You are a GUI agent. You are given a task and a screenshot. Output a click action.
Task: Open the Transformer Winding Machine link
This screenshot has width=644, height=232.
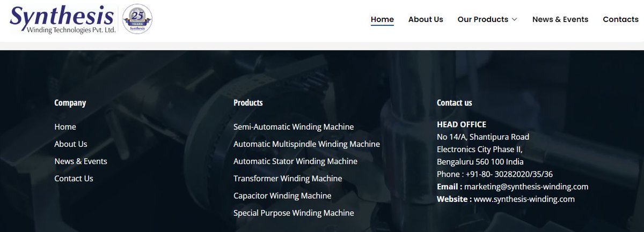(288, 178)
